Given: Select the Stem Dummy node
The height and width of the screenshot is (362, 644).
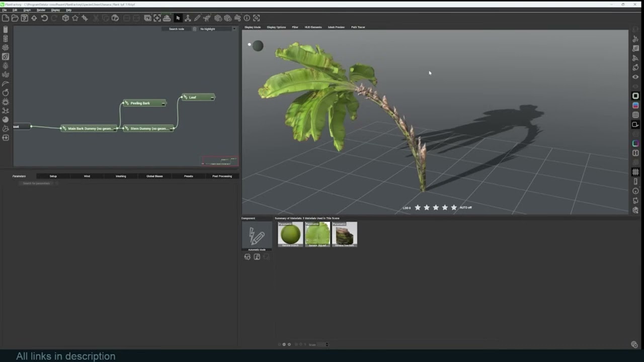Looking at the screenshot, I should pyautogui.click(x=148, y=128).
